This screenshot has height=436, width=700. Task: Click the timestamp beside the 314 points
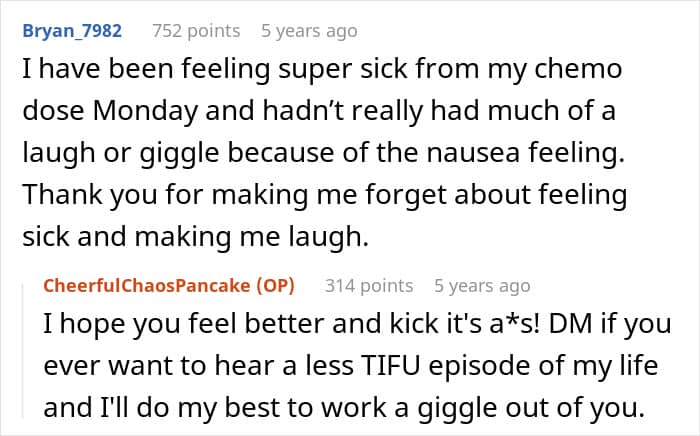tap(482, 286)
